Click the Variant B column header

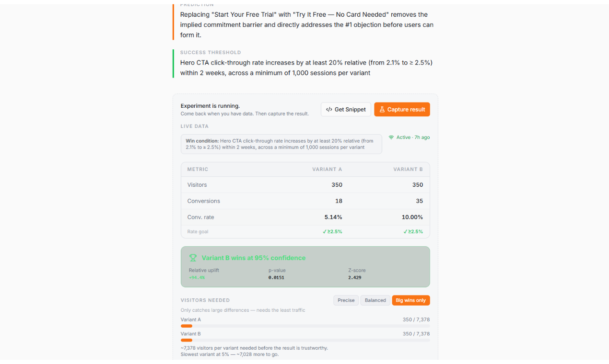[x=408, y=169]
